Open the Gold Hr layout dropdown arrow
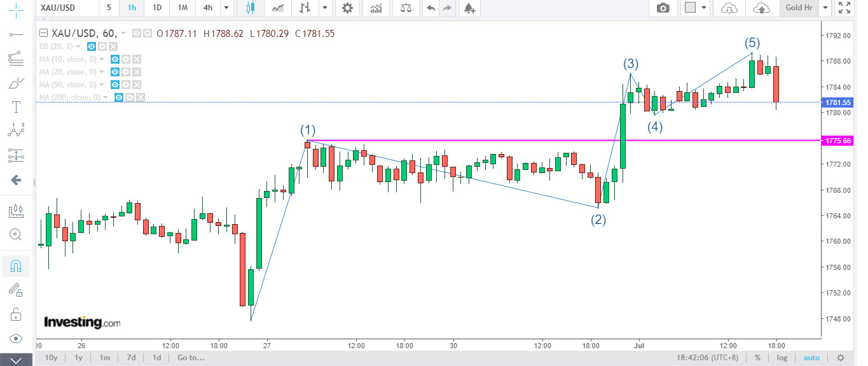Image resolution: width=868 pixels, height=366 pixels. 825,8
